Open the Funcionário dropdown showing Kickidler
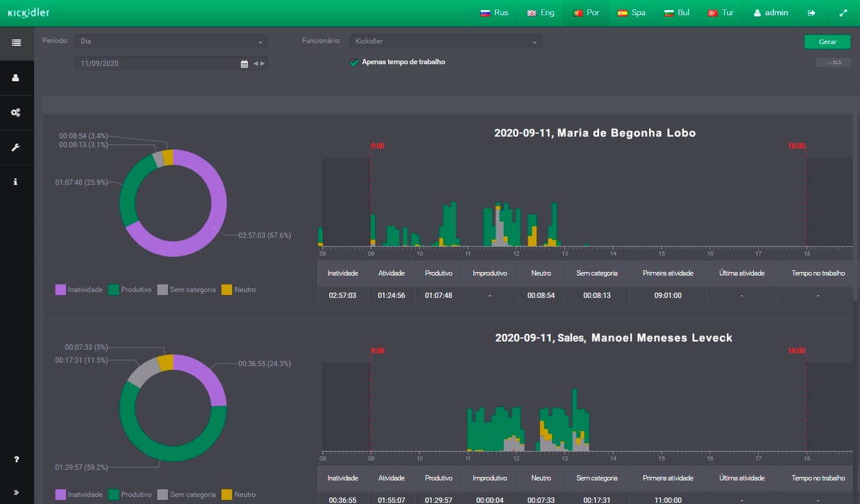Screen dimensions: 860x504 click(x=446, y=41)
